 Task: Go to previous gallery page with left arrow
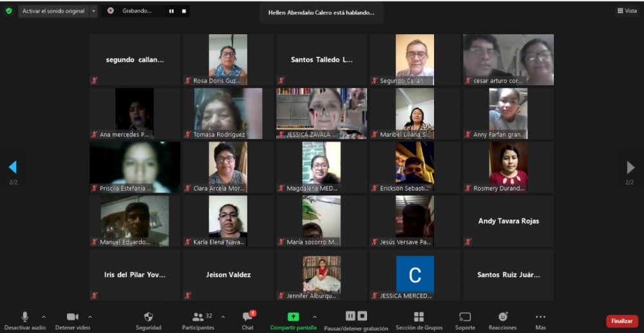(12, 167)
